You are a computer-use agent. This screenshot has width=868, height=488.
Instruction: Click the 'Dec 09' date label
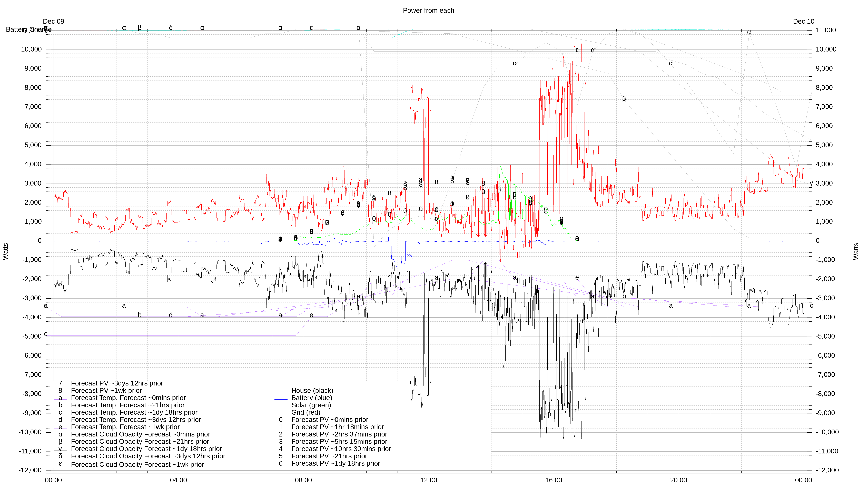coord(53,22)
